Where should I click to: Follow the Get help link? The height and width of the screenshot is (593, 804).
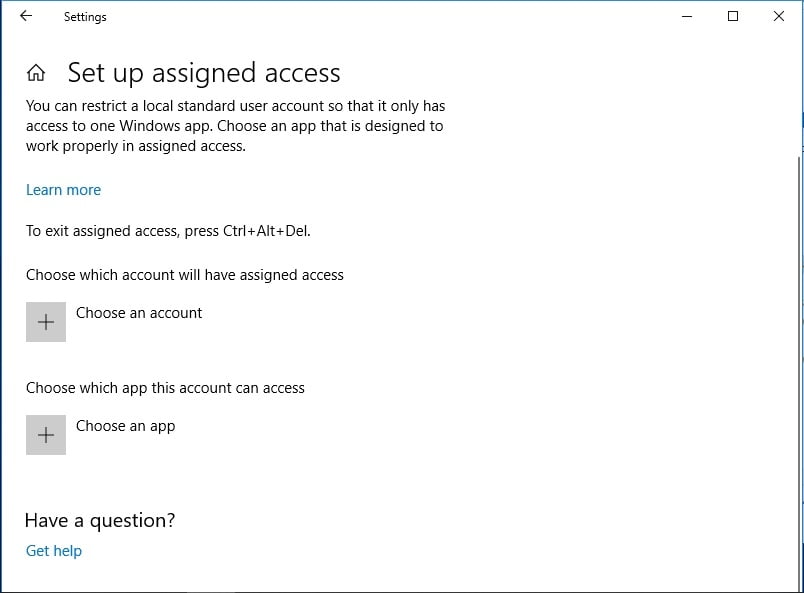click(x=54, y=551)
